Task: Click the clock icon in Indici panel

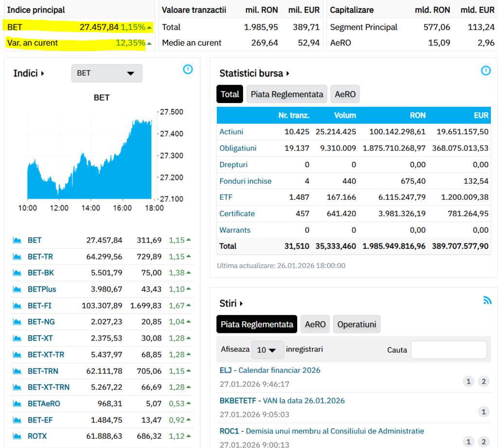Action: 188,69
